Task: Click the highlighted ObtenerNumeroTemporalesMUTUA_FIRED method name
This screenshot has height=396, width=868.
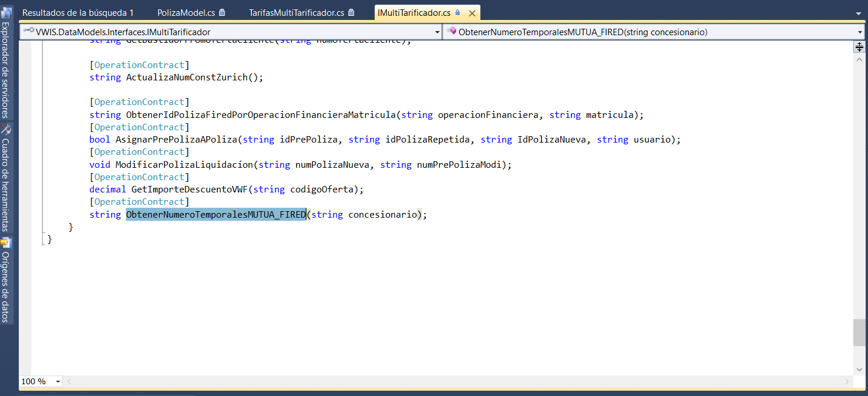Action: point(216,215)
